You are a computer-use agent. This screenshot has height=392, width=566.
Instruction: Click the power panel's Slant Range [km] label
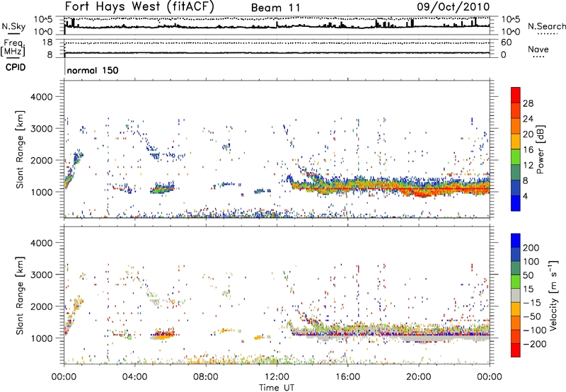(x=20, y=149)
